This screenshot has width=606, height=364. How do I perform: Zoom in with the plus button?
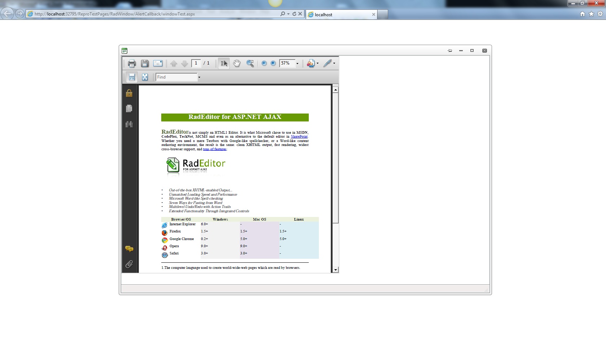tap(273, 63)
